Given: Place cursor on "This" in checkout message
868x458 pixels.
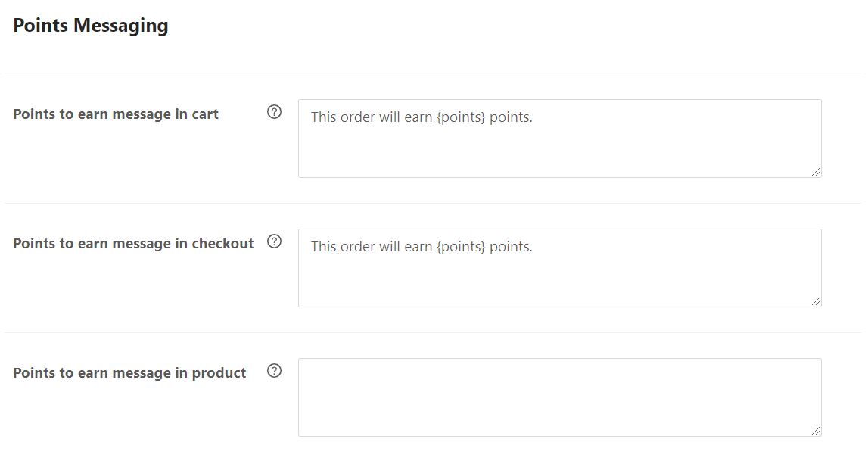Looking at the screenshot, I should [x=323, y=247].
